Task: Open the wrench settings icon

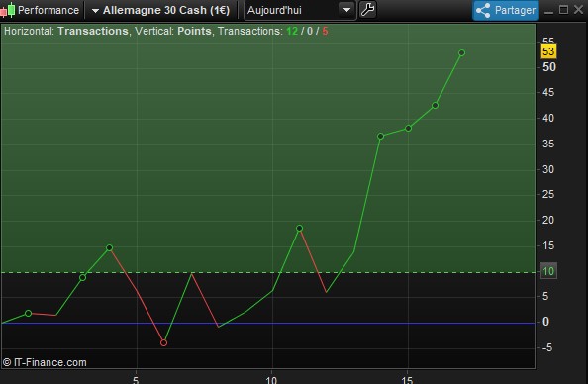Action: tap(367, 10)
